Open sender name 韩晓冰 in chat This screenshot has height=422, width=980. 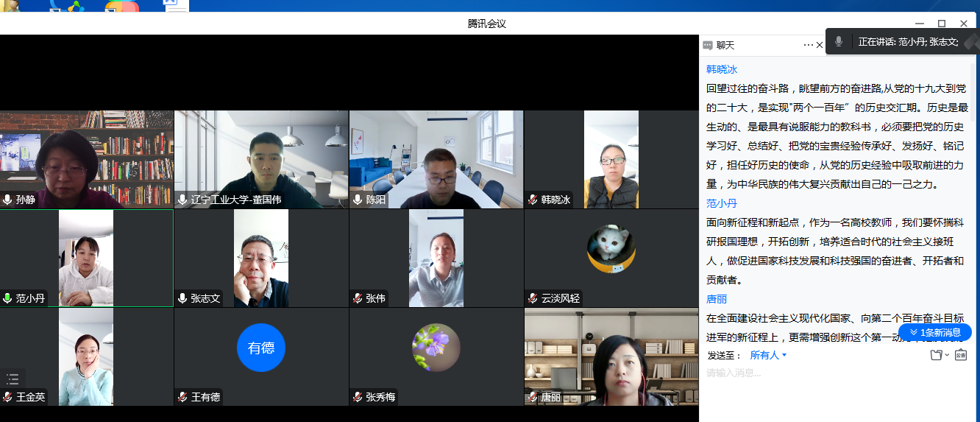tap(722, 69)
